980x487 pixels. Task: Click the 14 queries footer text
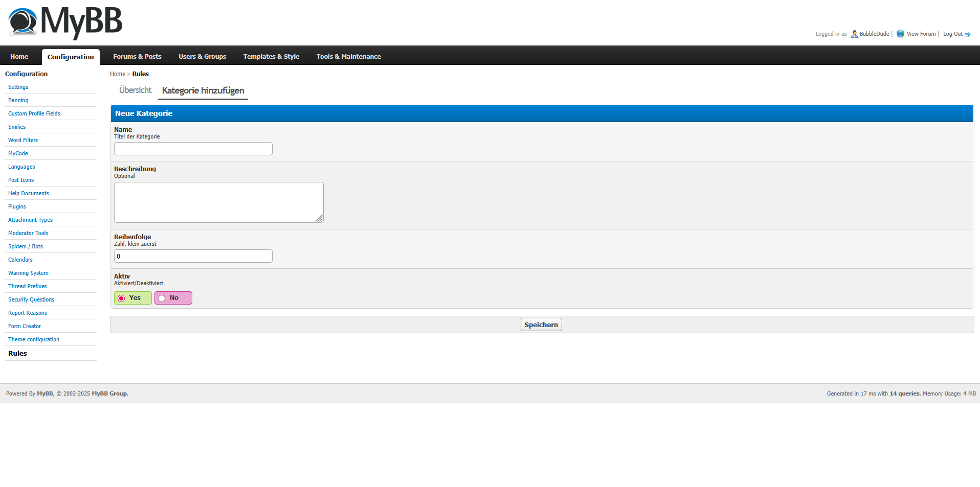tap(905, 394)
